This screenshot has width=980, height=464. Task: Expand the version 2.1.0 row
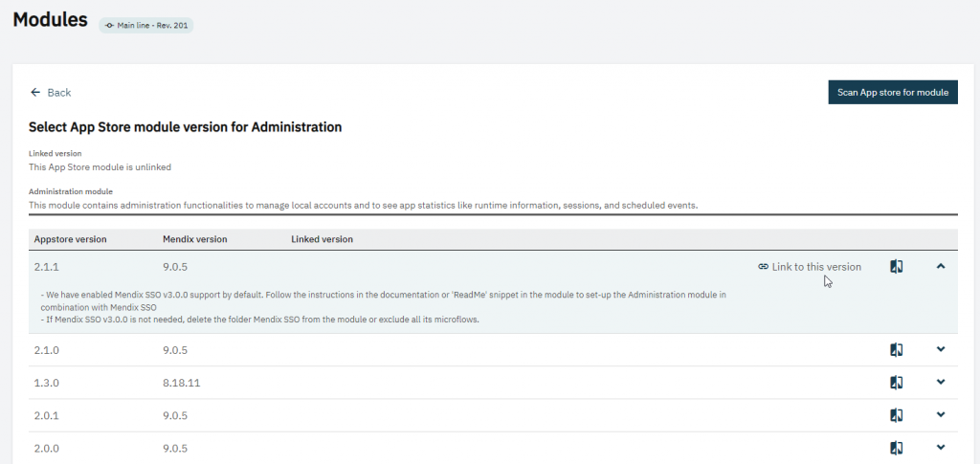pos(941,349)
